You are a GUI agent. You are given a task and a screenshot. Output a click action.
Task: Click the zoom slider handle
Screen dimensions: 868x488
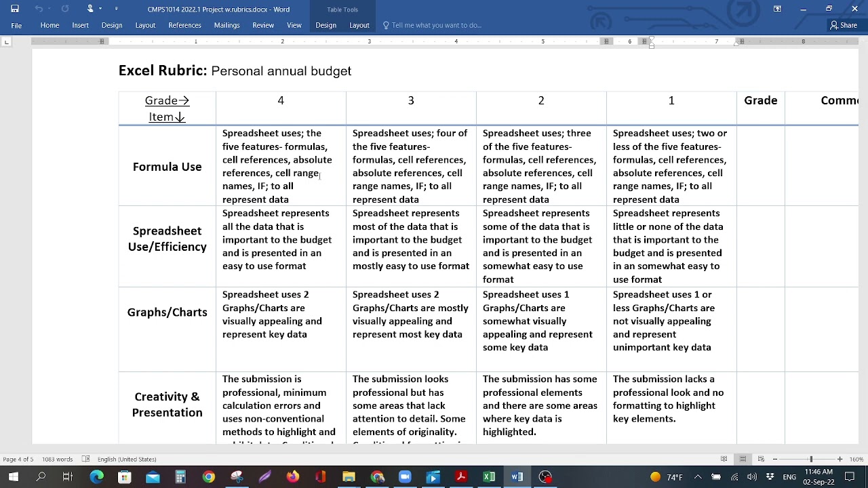(811, 459)
